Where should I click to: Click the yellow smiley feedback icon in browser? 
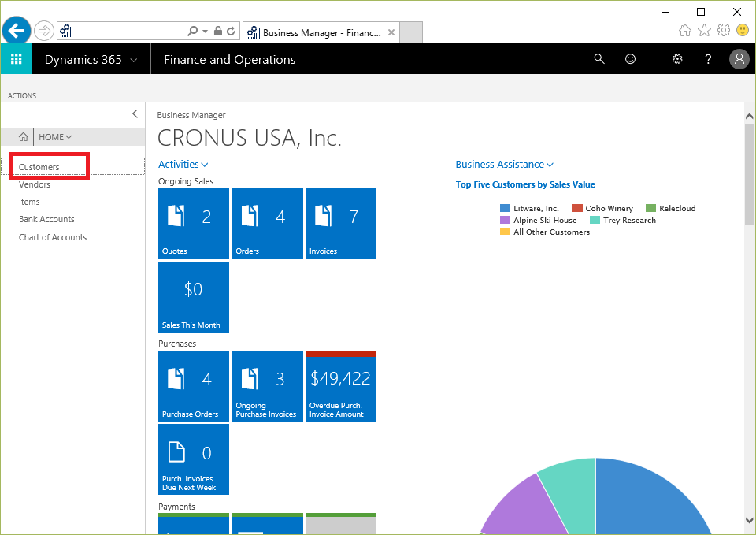coord(743,31)
